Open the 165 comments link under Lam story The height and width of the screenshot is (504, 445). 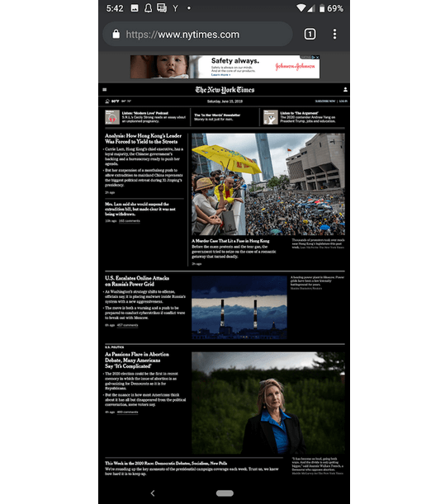point(130,221)
